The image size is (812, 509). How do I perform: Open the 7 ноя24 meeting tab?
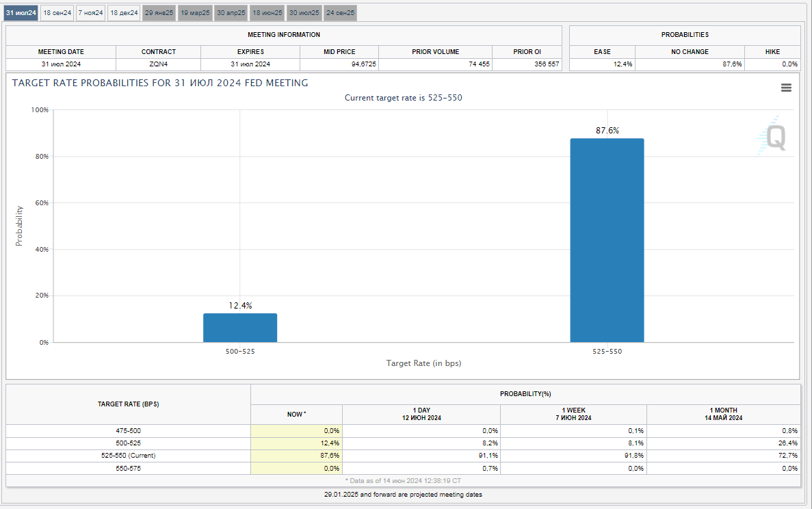pos(90,13)
